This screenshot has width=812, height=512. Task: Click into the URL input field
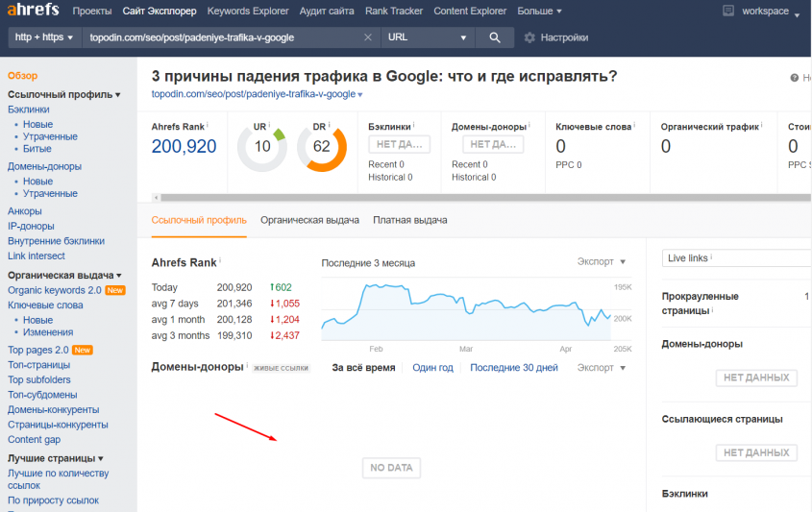[221, 37]
